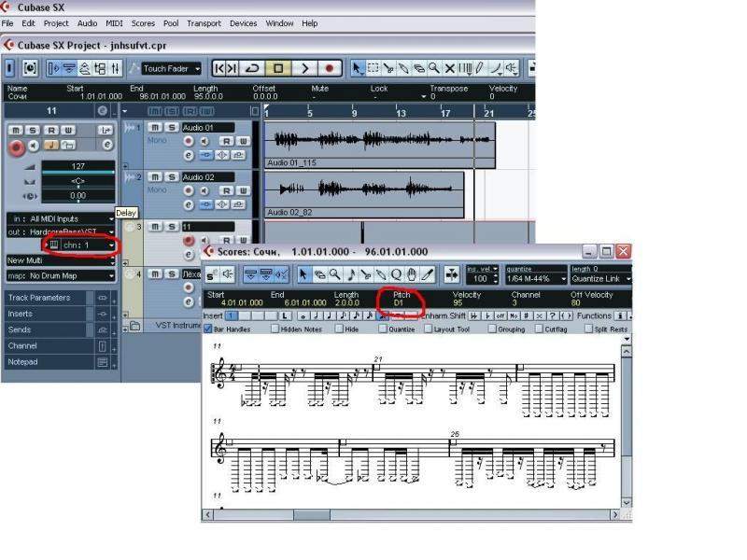Show the Inspector panel
Viewport: 747px width, 560px height.
pos(54,68)
